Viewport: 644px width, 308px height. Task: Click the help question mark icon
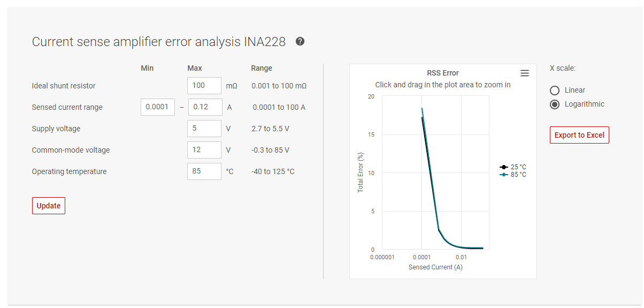pos(300,42)
